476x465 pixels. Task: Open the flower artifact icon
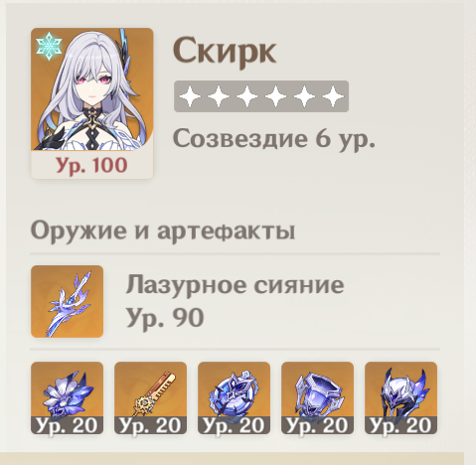point(67,397)
